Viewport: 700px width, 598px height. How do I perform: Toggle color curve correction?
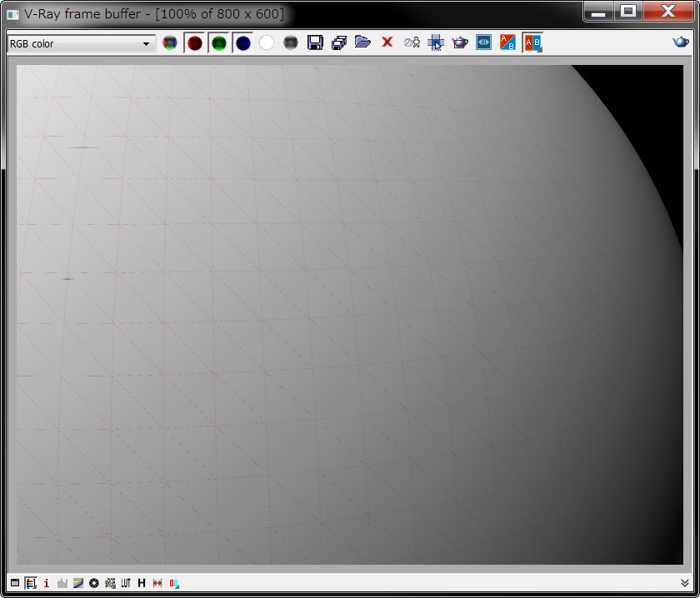tap(78, 583)
